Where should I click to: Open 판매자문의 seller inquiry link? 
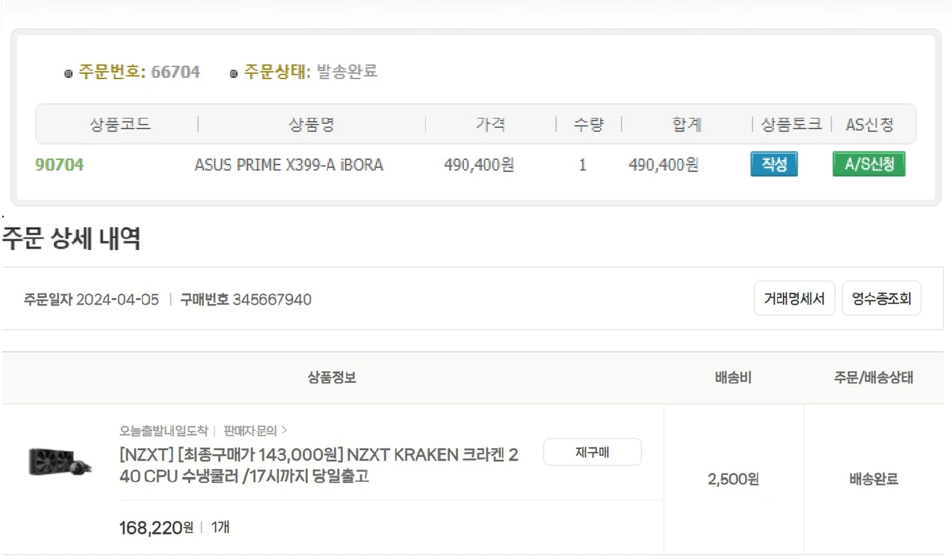(255, 431)
